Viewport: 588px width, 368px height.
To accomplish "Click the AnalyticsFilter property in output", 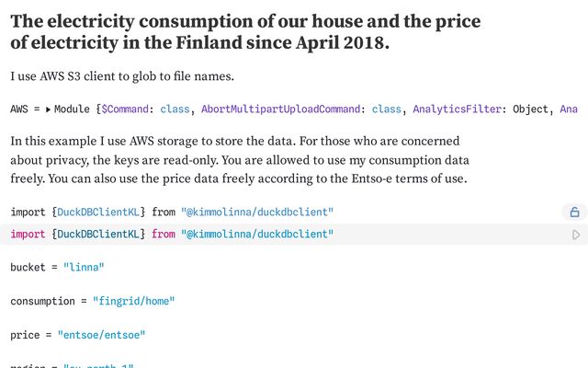I will click(457, 109).
